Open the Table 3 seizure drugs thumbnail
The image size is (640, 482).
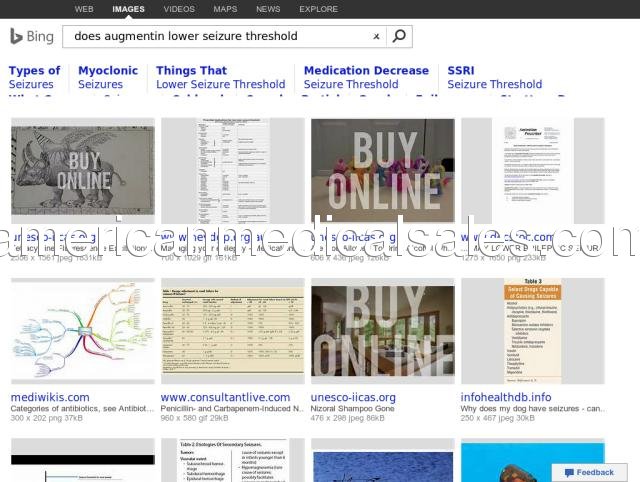click(x=533, y=331)
